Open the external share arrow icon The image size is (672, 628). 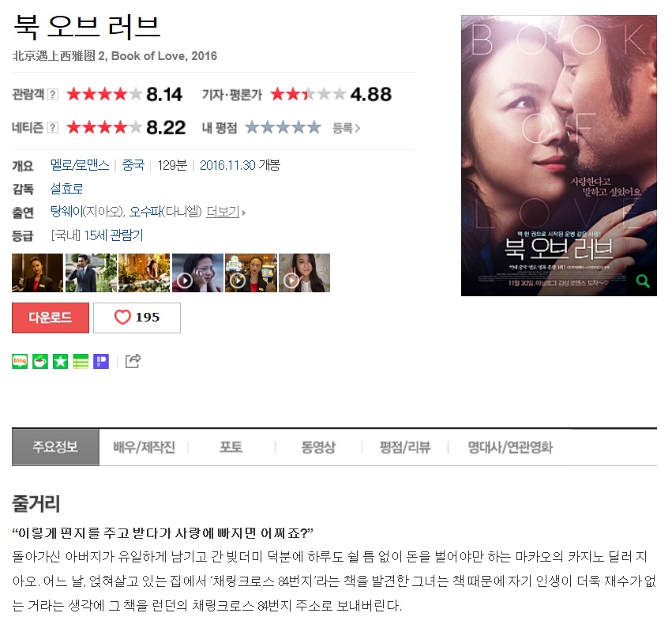tap(133, 361)
